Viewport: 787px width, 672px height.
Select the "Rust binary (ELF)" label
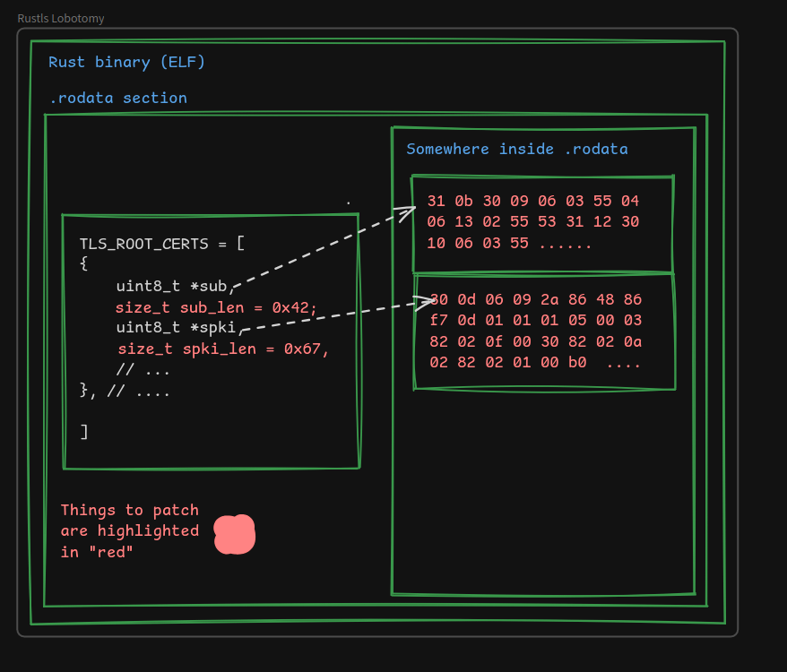tap(126, 62)
